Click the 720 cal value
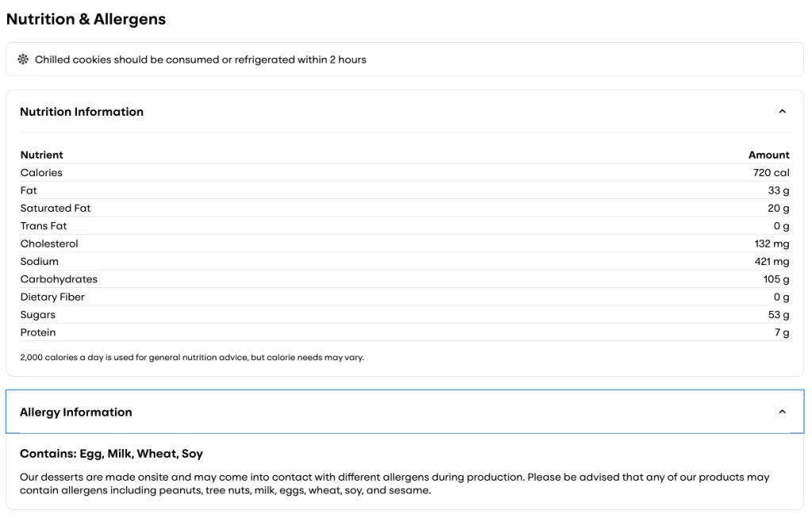 click(x=771, y=173)
